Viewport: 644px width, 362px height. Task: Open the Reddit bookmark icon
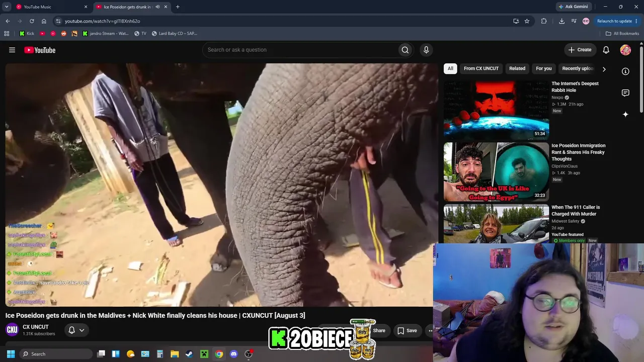tap(63, 34)
